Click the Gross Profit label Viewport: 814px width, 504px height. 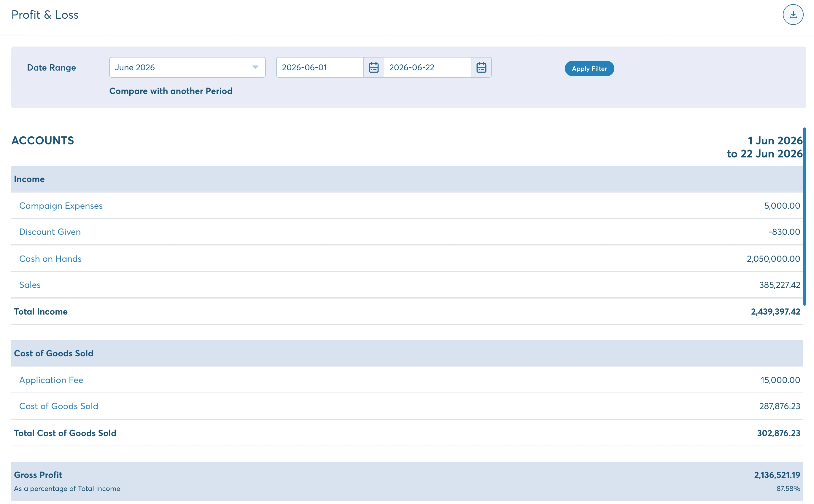tap(38, 475)
